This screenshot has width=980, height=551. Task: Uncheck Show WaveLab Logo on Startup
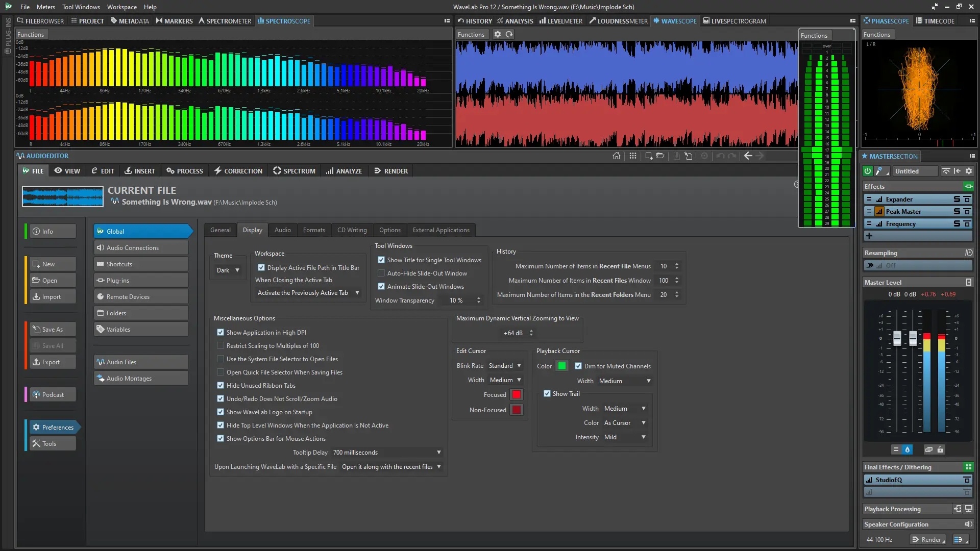tap(220, 412)
